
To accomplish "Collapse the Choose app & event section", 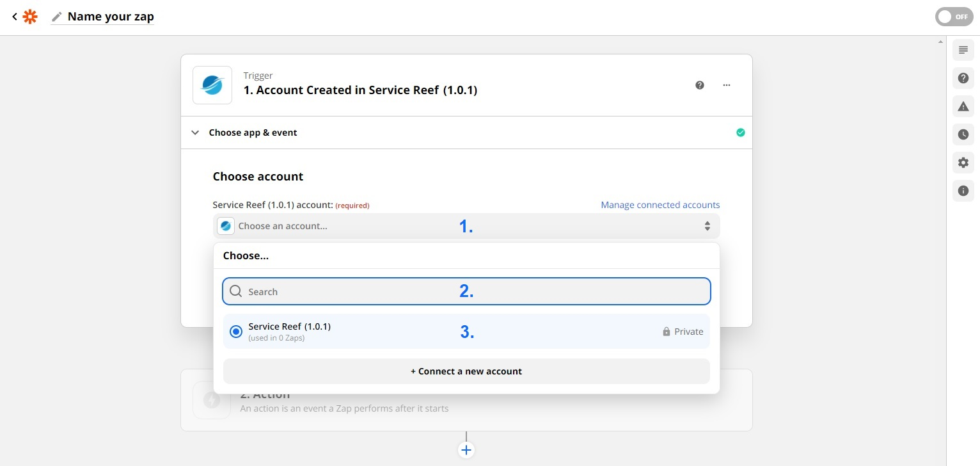I will pyautogui.click(x=195, y=133).
